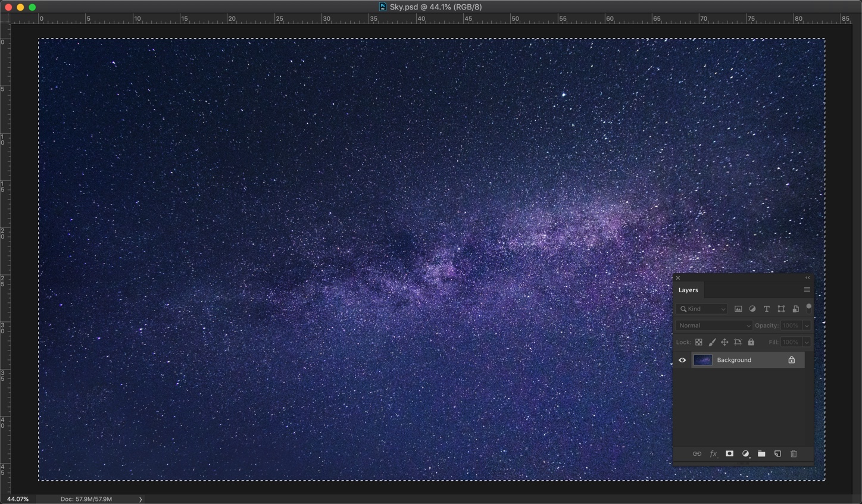Click Doc: 57.9M/57.9M status text
862x504 pixels.
pyautogui.click(x=86, y=499)
